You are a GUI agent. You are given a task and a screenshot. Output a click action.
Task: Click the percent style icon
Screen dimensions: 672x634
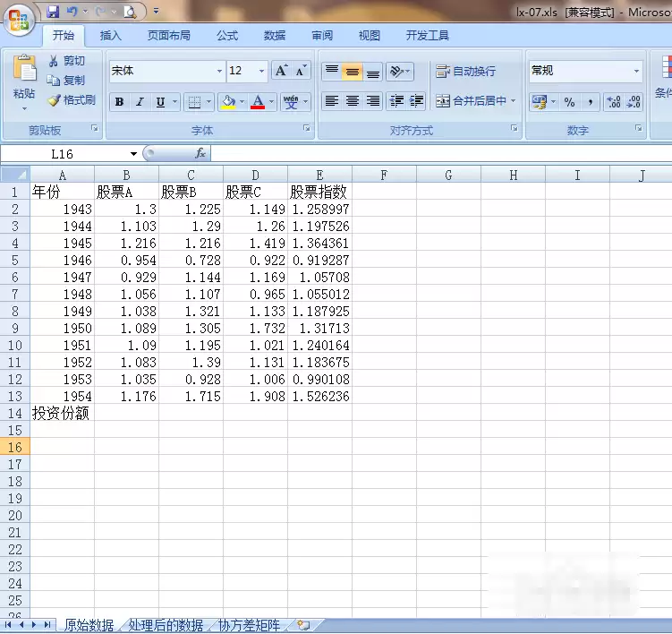point(569,102)
